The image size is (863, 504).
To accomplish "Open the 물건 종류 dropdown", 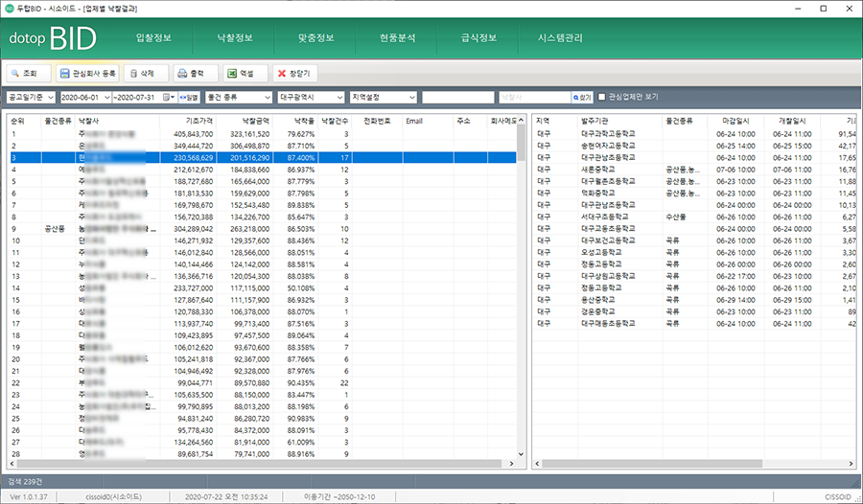I will tap(238, 97).
